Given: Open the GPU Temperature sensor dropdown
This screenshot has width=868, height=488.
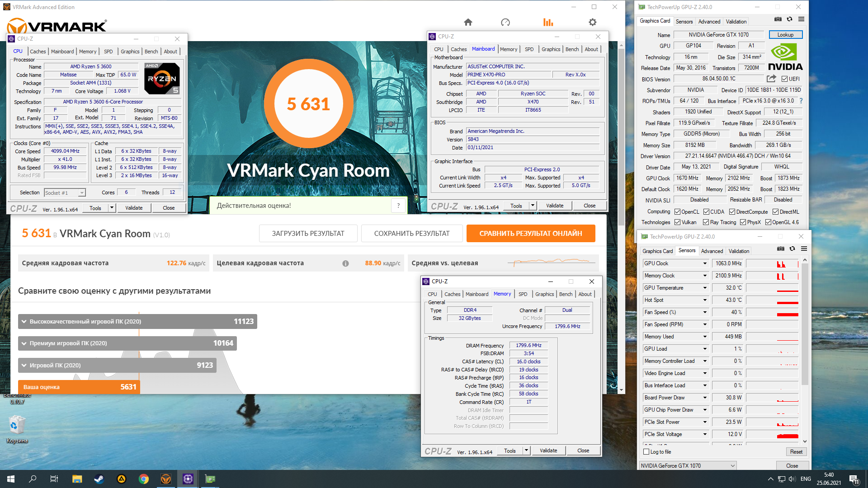Looking at the screenshot, I should click(x=704, y=288).
